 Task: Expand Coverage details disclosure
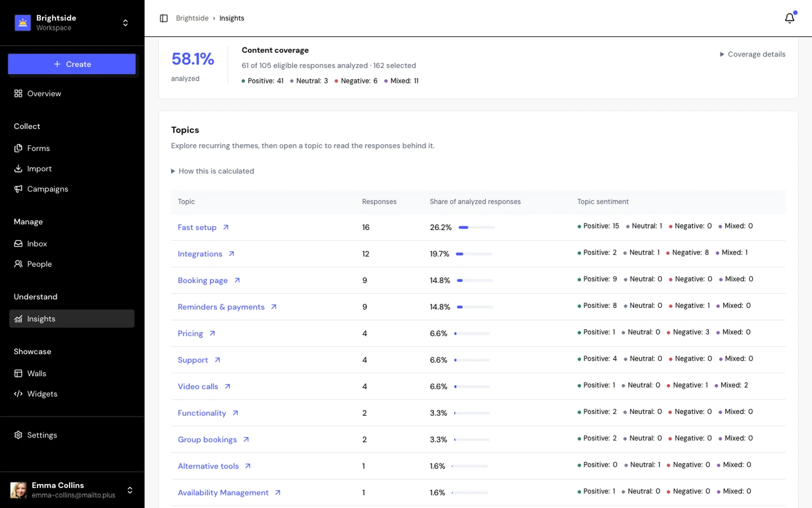click(x=752, y=54)
